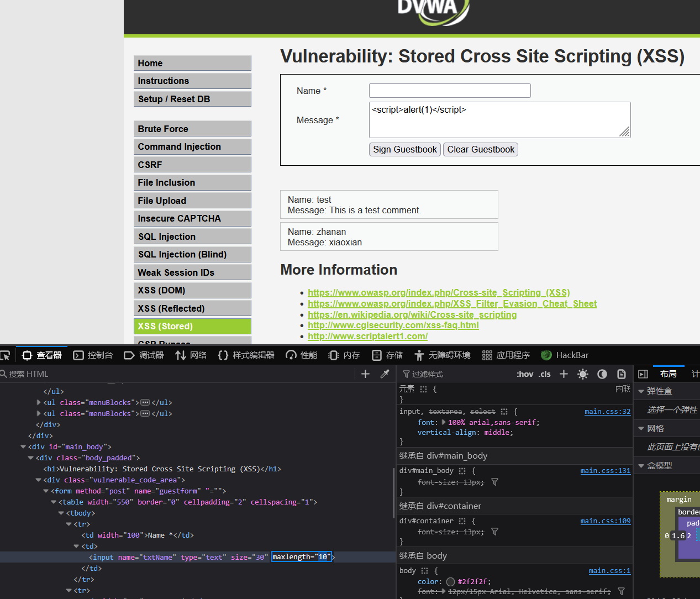Viewport: 700px width, 599px height.
Task: Open the main.css:109 source link
Action: click(606, 521)
